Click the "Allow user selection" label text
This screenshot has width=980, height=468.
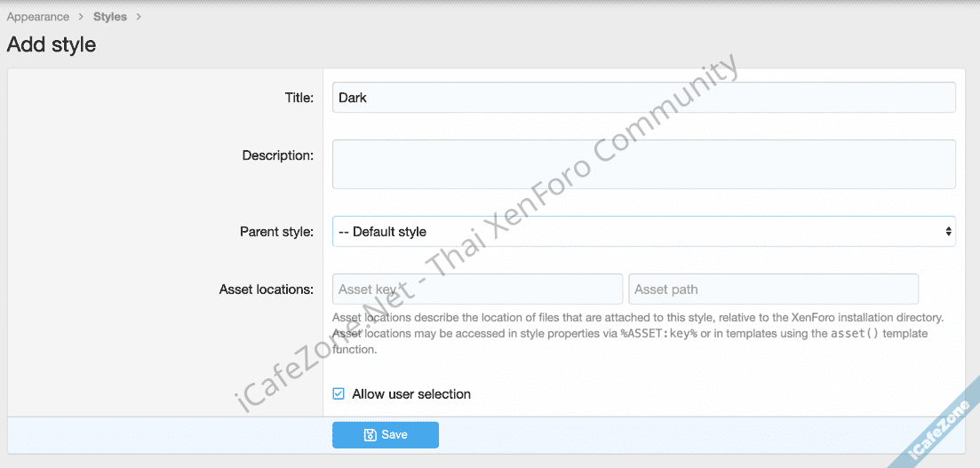coord(411,394)
